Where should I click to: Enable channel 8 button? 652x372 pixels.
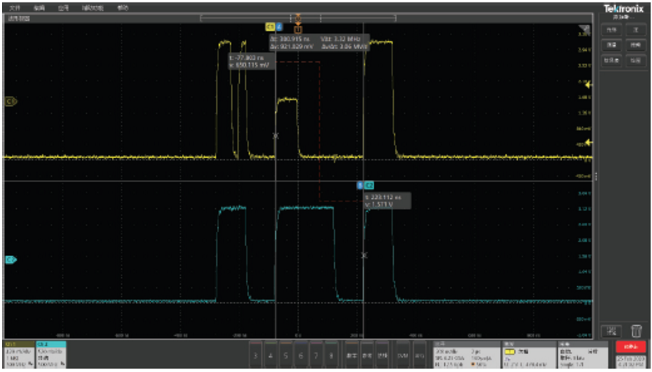331,355
